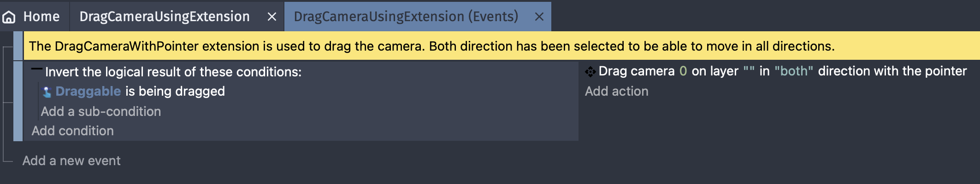The width and height of the screenshot is (980, 184).
Task: Edit the empty layer name parameter
Action: pyautogui.click(x=749, y=71)
